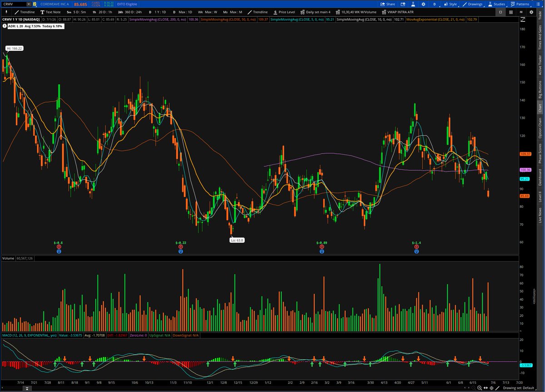Open the Chart side tab

(540, 108)
